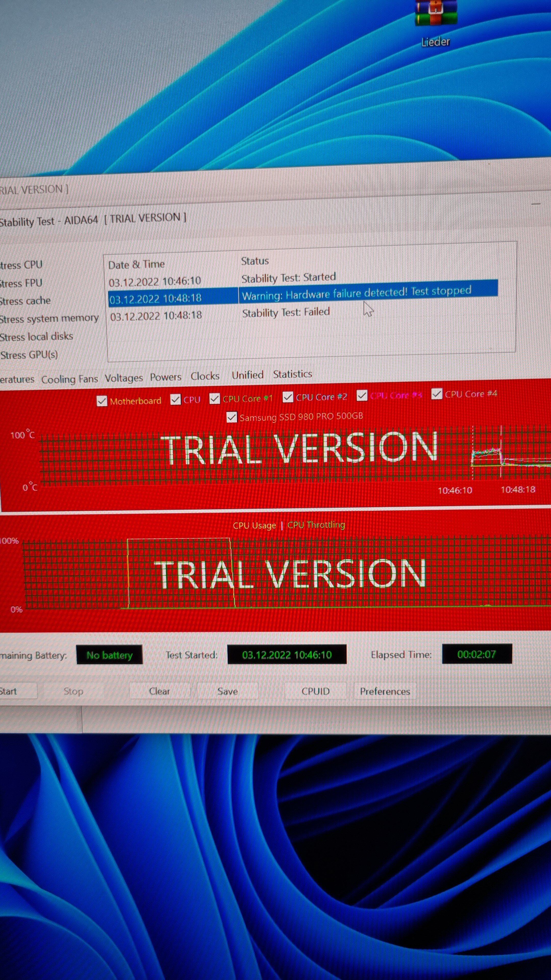Toggle the CPU Core #3 checkbox
This screenshot has width=551, height=980.
pos(362,396)
